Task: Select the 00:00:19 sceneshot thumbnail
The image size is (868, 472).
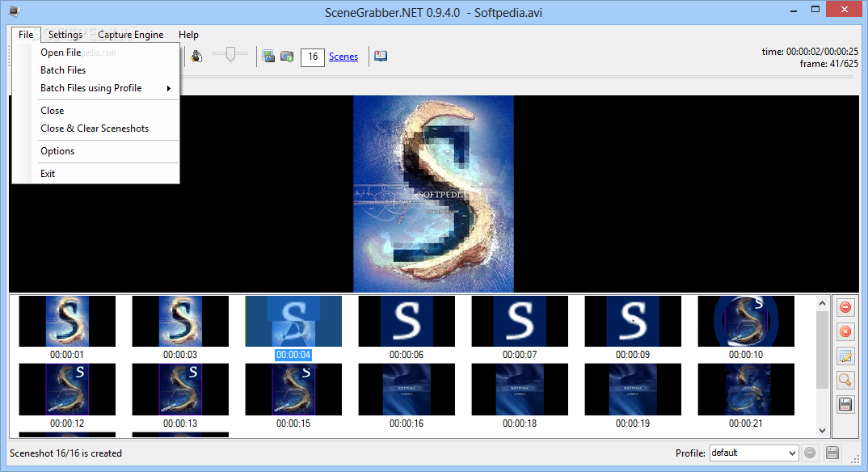Action: click(x=633, y=389)
